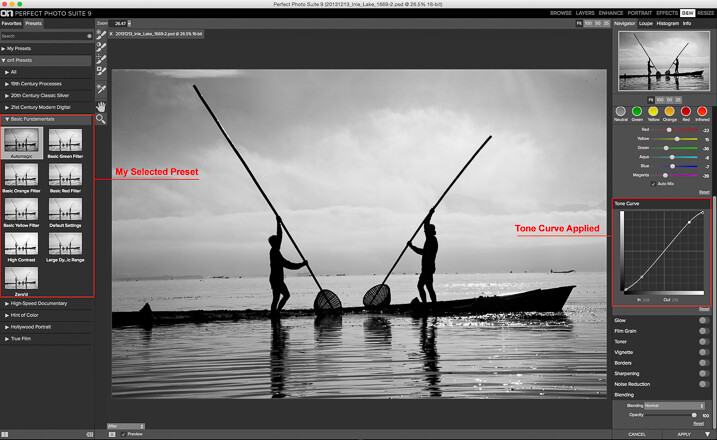Screen dimensions: 717x440
Task: Select the contrast brush tool
Action: 101,47
